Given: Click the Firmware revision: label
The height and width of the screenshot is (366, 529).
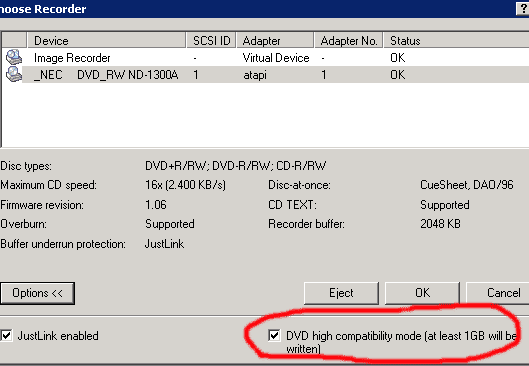Looking at the screenshot, I should coord(42,205).
